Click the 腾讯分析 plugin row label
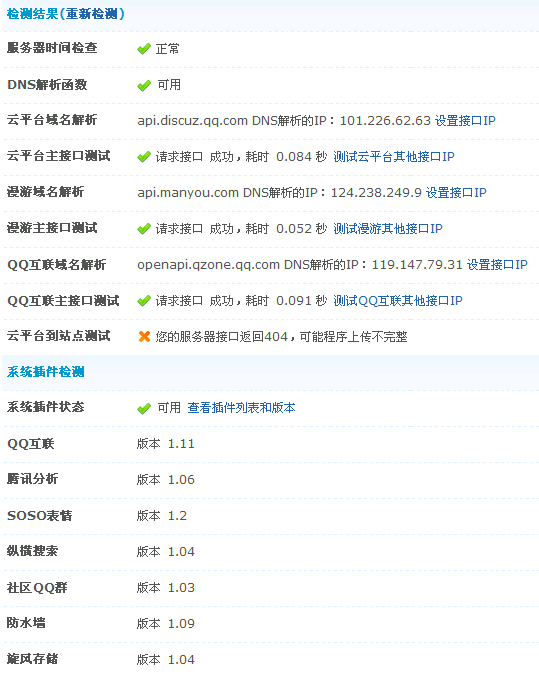Viewport: 539px width, 692px height. 32,479
